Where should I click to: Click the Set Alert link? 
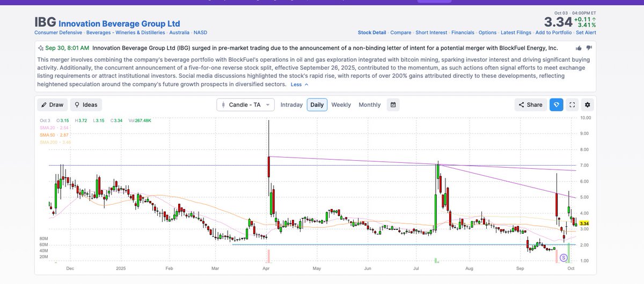point(586,33)
